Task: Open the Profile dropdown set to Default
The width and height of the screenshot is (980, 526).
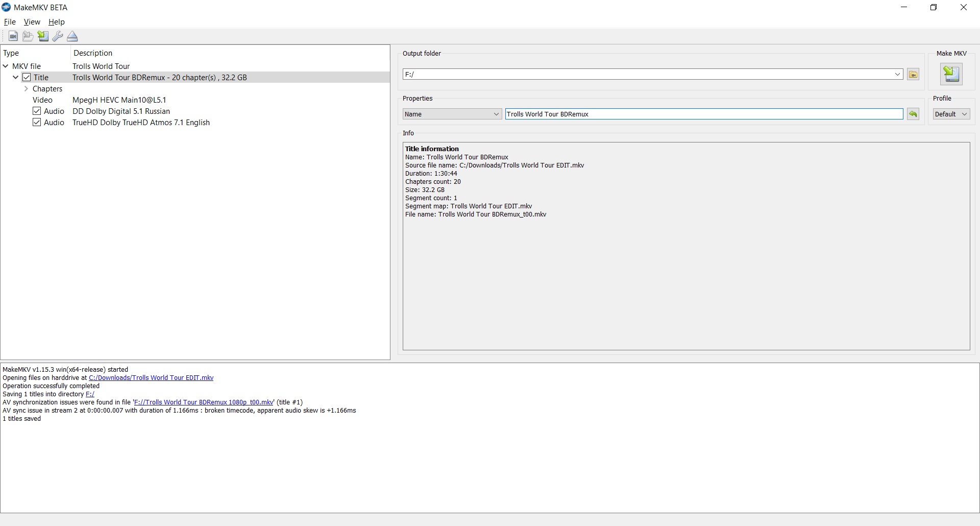Action: tap(951, 114)
